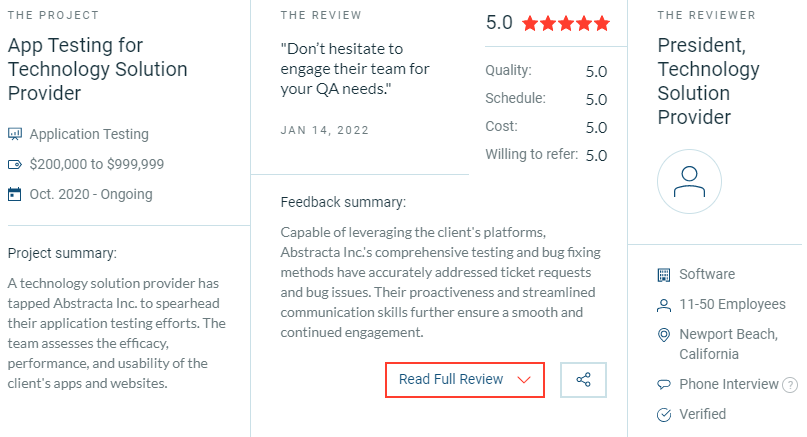
Task: Click the Jan 14, 2022 review date
Action: (325, 130)
